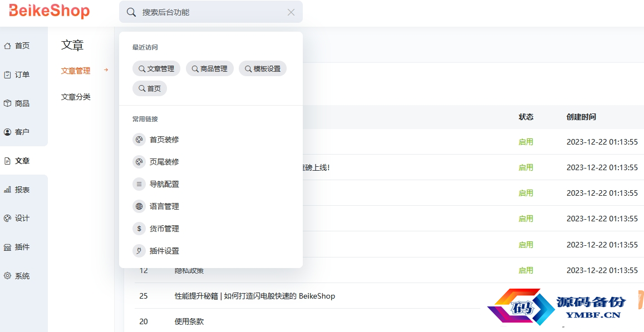The image size is (644, 332).
Task: Click the arrow next to 文章管理
Action: (106, 70)
